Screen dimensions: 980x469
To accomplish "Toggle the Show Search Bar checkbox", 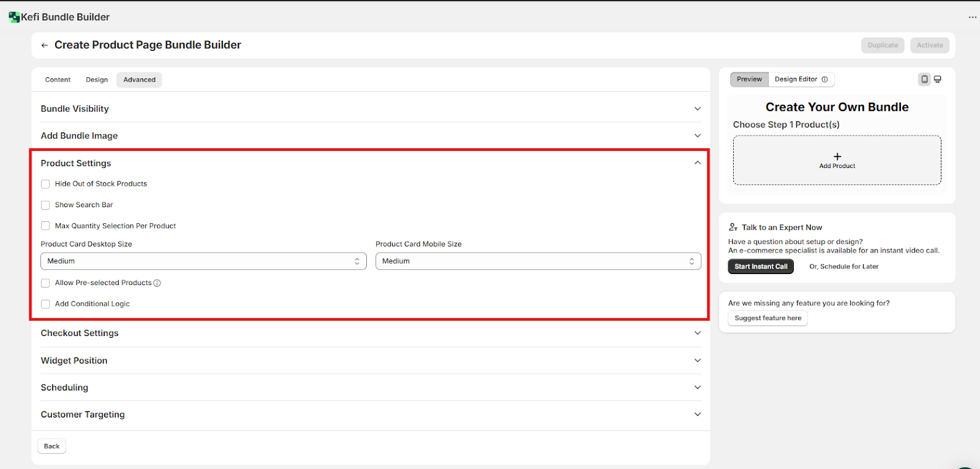I will point(45,205).
